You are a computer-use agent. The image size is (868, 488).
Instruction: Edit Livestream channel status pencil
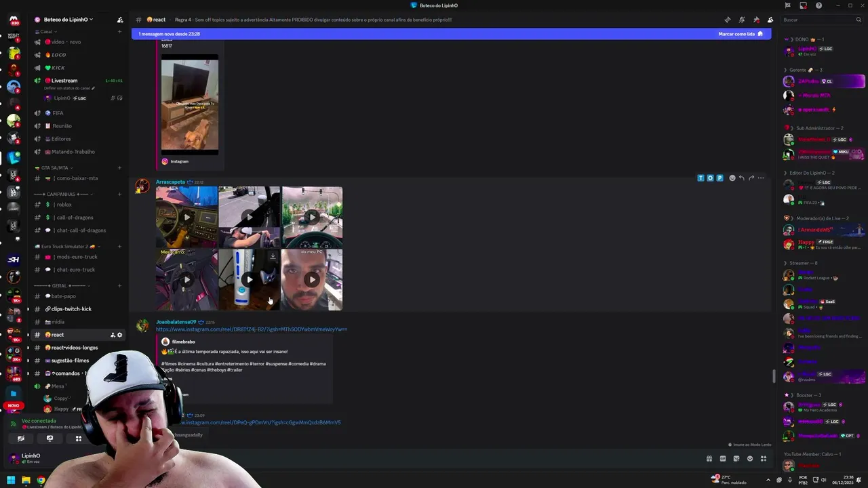[x=93, y=88]
